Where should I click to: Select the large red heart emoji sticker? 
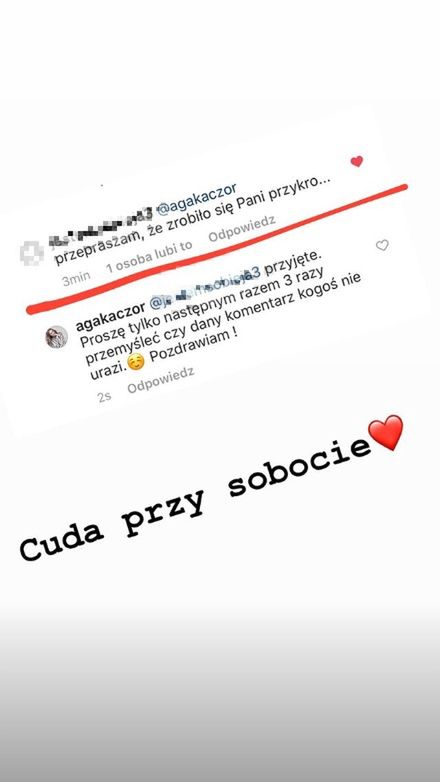(x=385, y=432)
